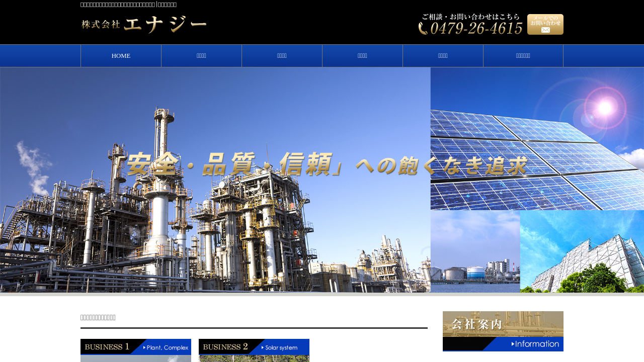Click the small tagline text above the logo
Image resolution: width=644 pixels, height=362 pixels.
coord(128,5)
